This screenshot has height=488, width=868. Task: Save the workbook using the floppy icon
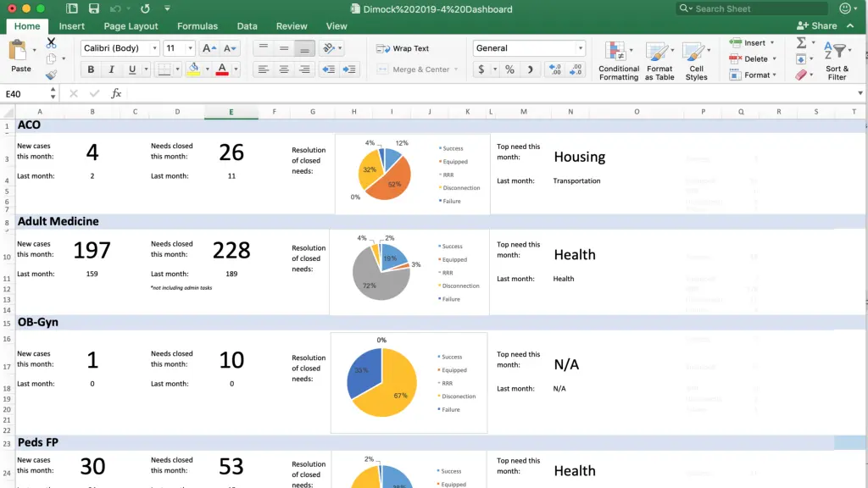pos(93,8)
